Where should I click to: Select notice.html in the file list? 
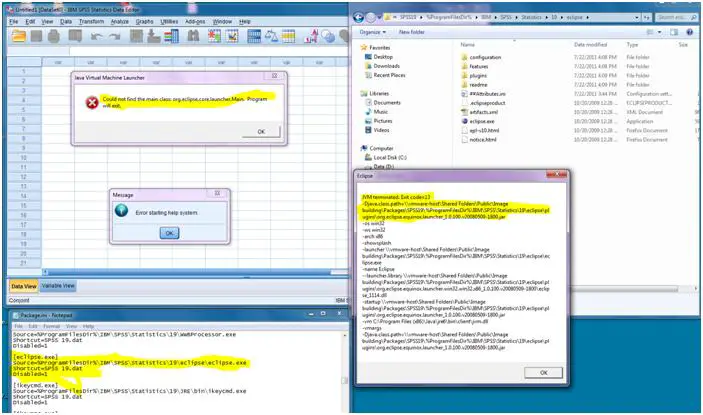(x=479, y=140)
